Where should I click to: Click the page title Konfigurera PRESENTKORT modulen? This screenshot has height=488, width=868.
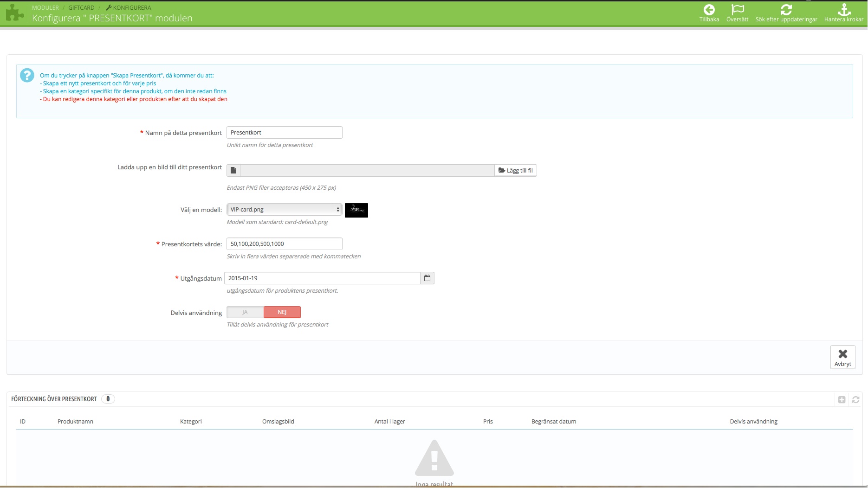(x=112, y=18)
